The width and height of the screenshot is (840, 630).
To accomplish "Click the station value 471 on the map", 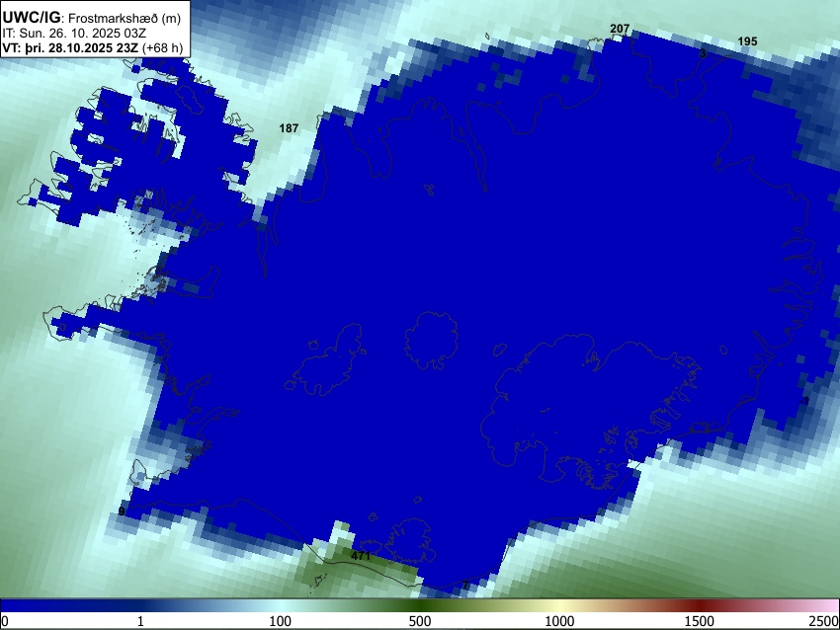I will pos(361,556).
